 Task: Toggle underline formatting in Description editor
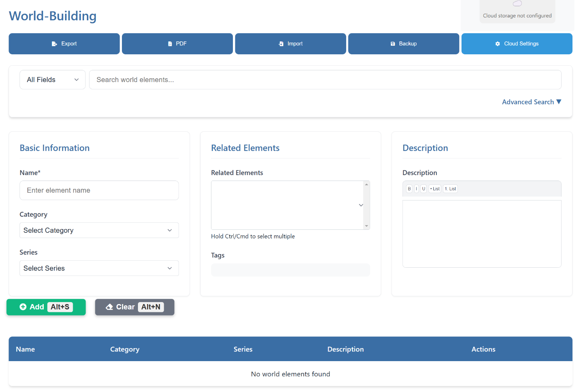coord(423,189)
